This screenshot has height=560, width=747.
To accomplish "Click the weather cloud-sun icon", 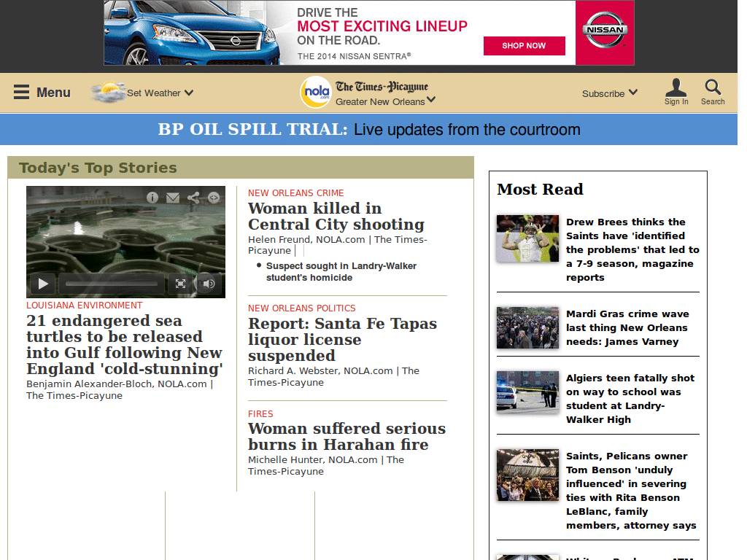I will 108,93.
